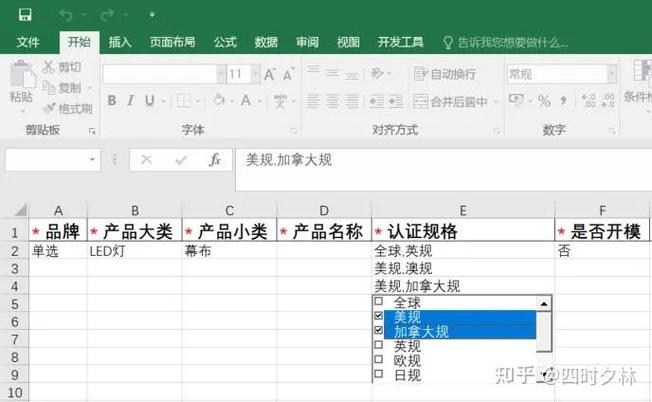Open the font name dropdown arrow
The width and height of the screenshot is (652, 402).
click(221, 74)
